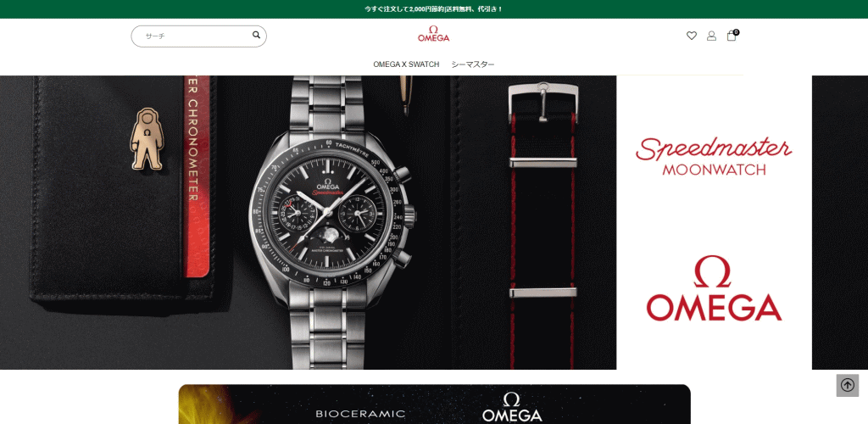This screenshot has width=868, height=424.
Task: Click the search magnifier icon
Action: coord(256,35)
